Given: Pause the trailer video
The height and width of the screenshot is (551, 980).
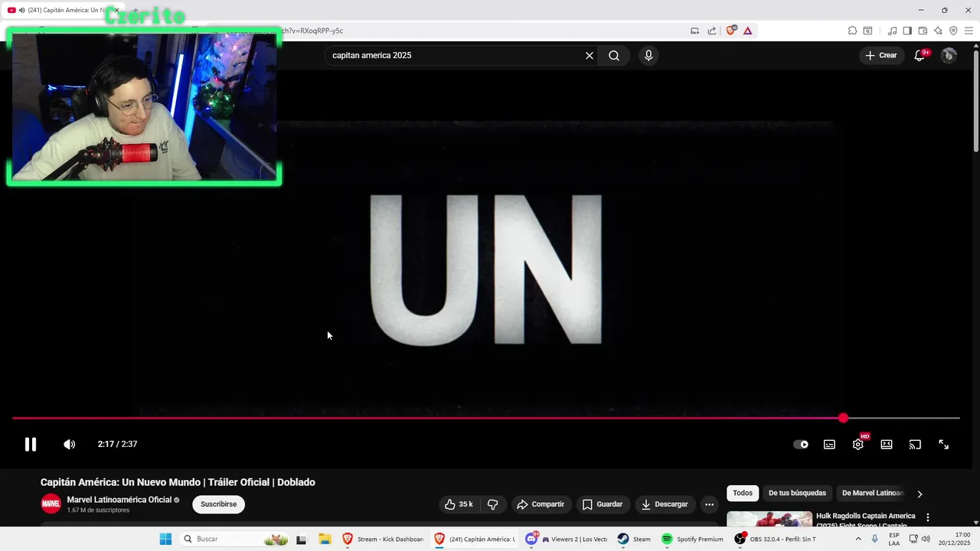Looking at the screenshot, I should [x=31, y=444].
